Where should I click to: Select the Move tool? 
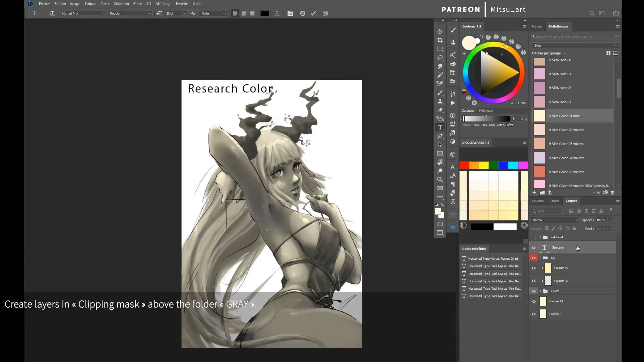[440, 32]
